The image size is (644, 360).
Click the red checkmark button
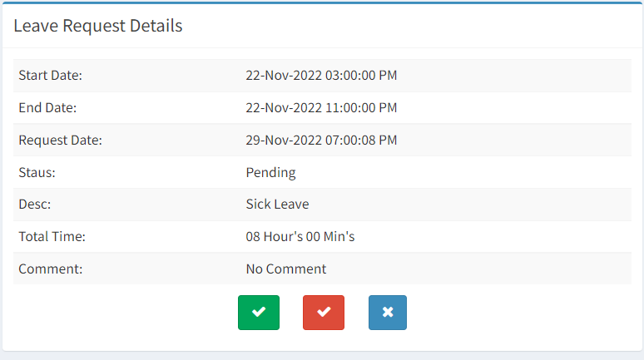(x=324, y=313)
